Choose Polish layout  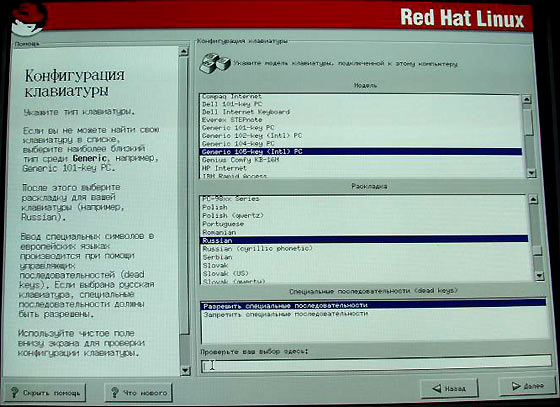[x=364, y=207]
